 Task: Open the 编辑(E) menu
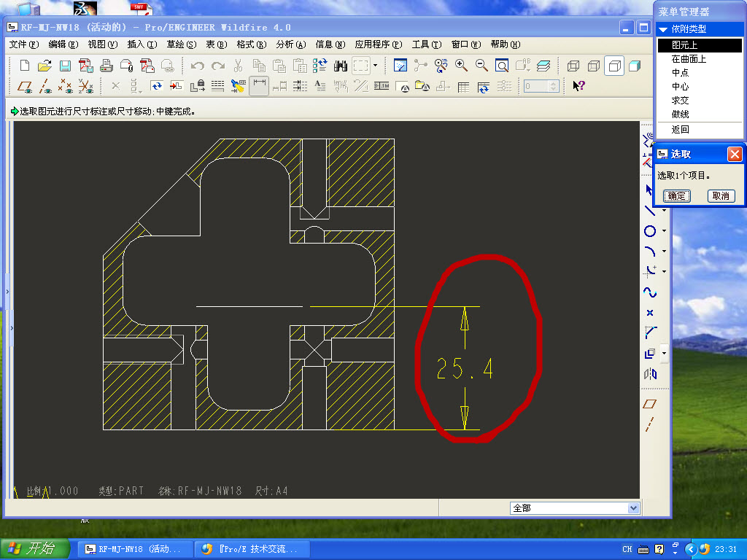click(x=63, y=44)
